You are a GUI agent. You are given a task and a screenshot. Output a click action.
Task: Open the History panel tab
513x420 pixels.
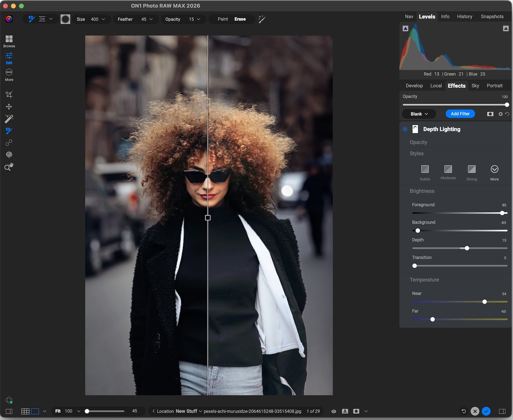point(464,16)
